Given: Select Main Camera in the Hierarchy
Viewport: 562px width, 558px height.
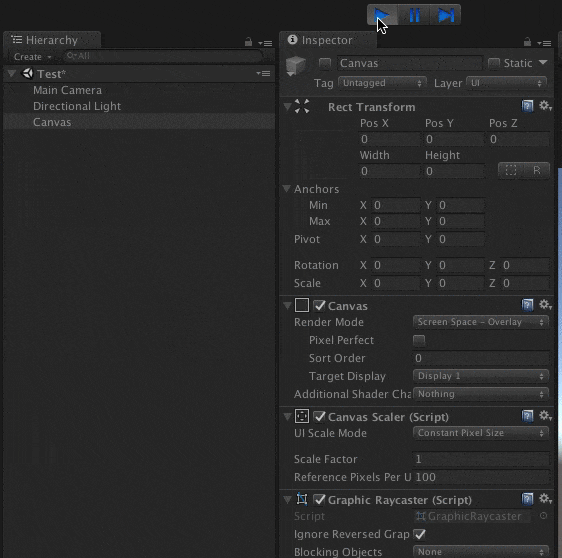Looking at the screenshot, I should tap(67, 90).
